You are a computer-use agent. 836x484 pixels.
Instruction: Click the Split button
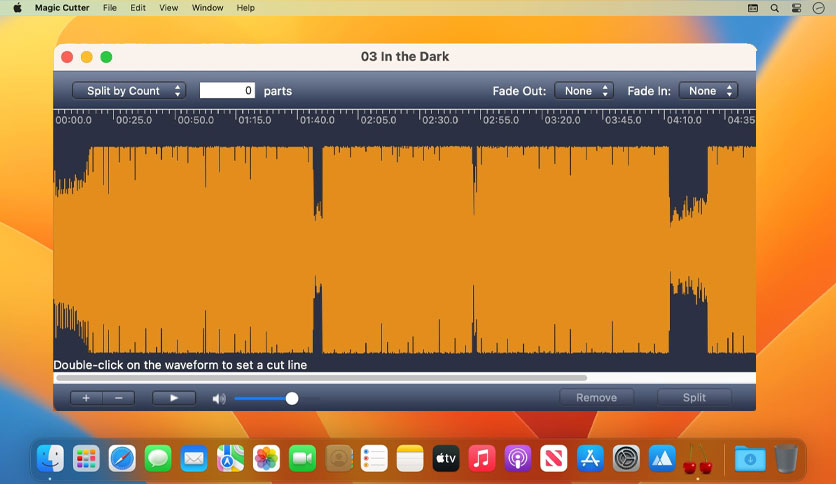694,398
